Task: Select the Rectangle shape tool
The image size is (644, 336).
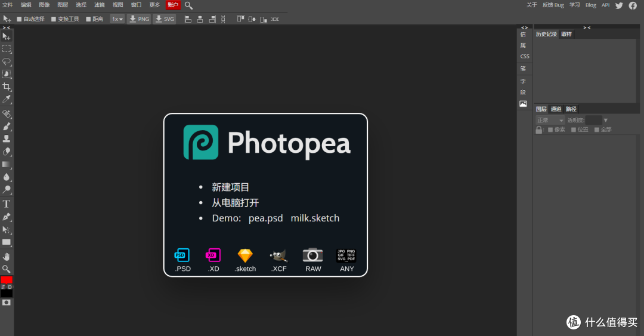Action: tap(6, 242)
